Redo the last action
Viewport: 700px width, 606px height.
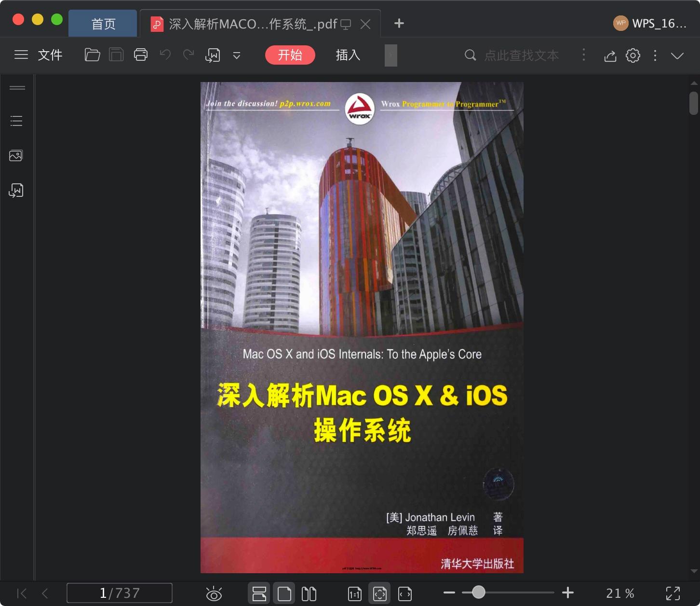pyautogui.click(x=188, y=55)
